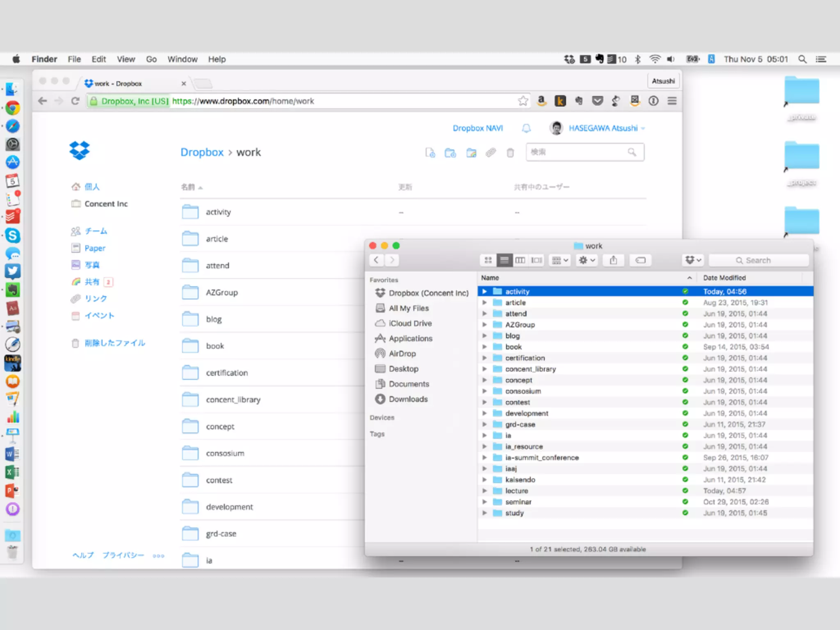
Task: Switch the Finder window to cover flow view
Action: tap(536, 260)
